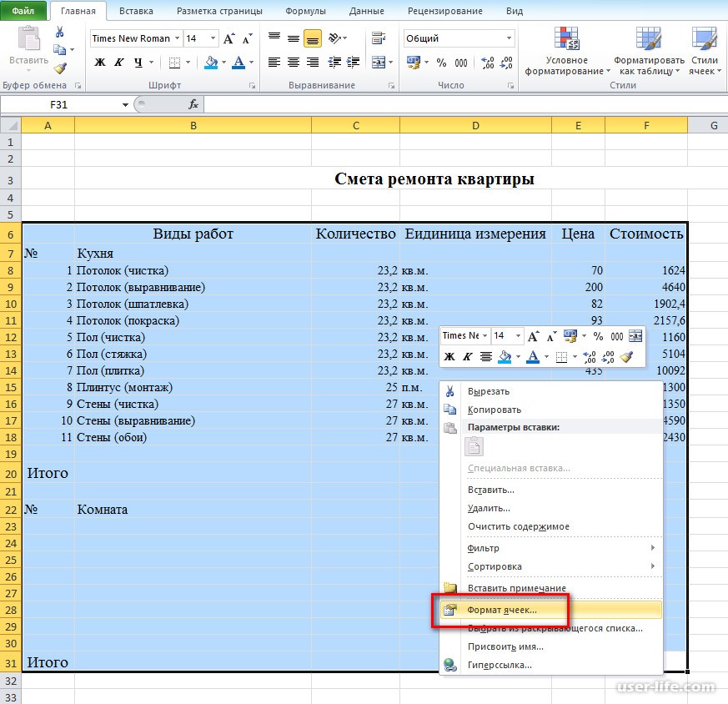Image resolution: width=728 pixels, height=704 pixels.
Task: Click mini toolbar format painter brush
Action: (x=626, y=357)
